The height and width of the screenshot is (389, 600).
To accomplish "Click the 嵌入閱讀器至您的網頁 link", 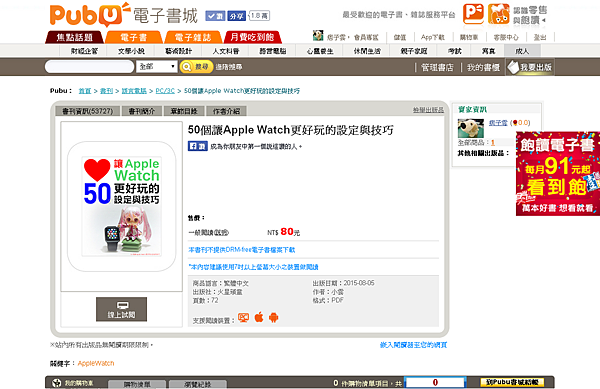I will 413,345.
